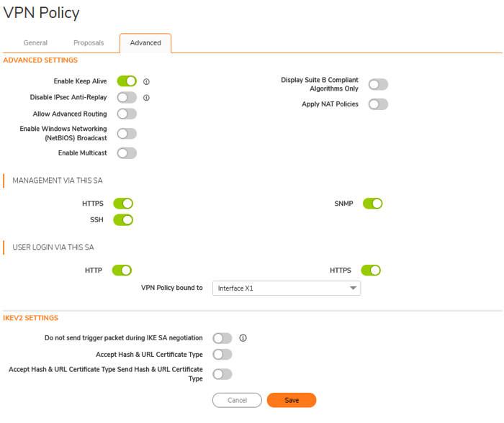Viewport: 504px width, 423px height.
Task: Toggle Do not send trigger packet option
Action: coord(222,338)
